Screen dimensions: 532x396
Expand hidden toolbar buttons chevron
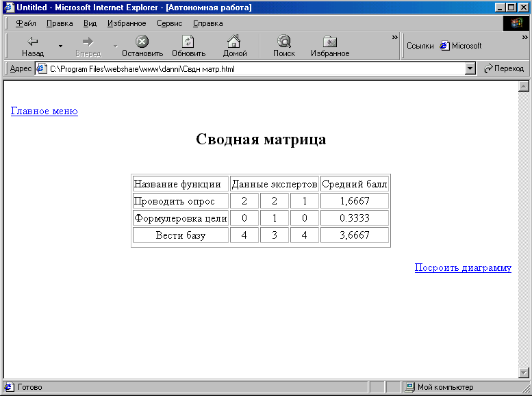[x=394, y=38]
